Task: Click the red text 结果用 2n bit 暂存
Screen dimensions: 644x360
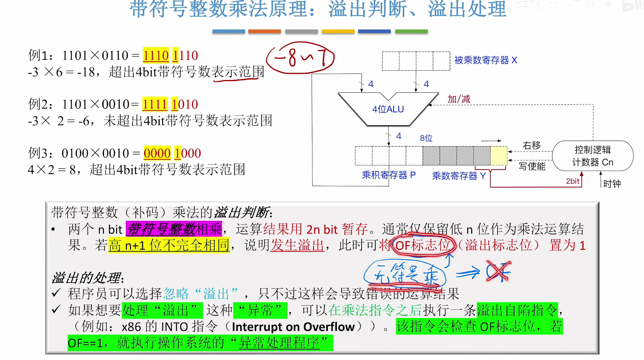Action: [315, 229]
